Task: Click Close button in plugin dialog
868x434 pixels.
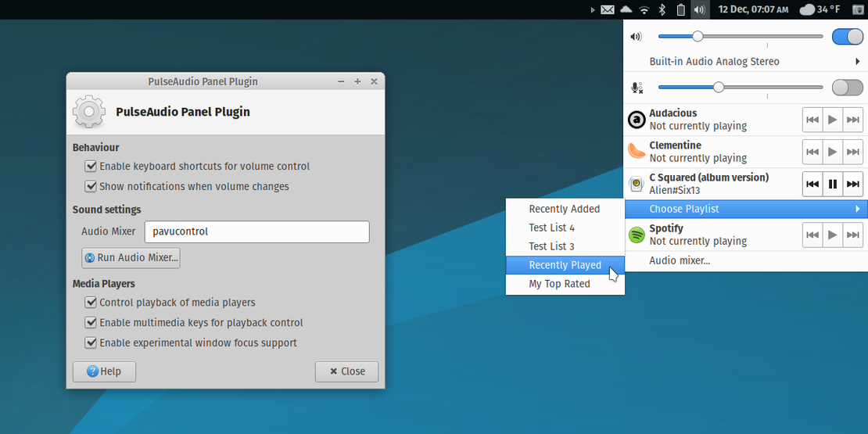Action: click(x=347, y=371)
